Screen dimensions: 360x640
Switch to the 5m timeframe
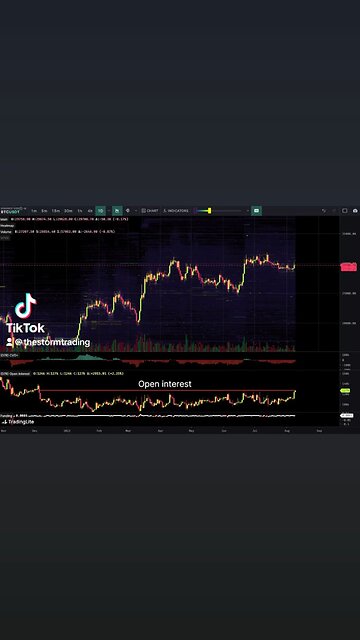(x=44, y=211)
